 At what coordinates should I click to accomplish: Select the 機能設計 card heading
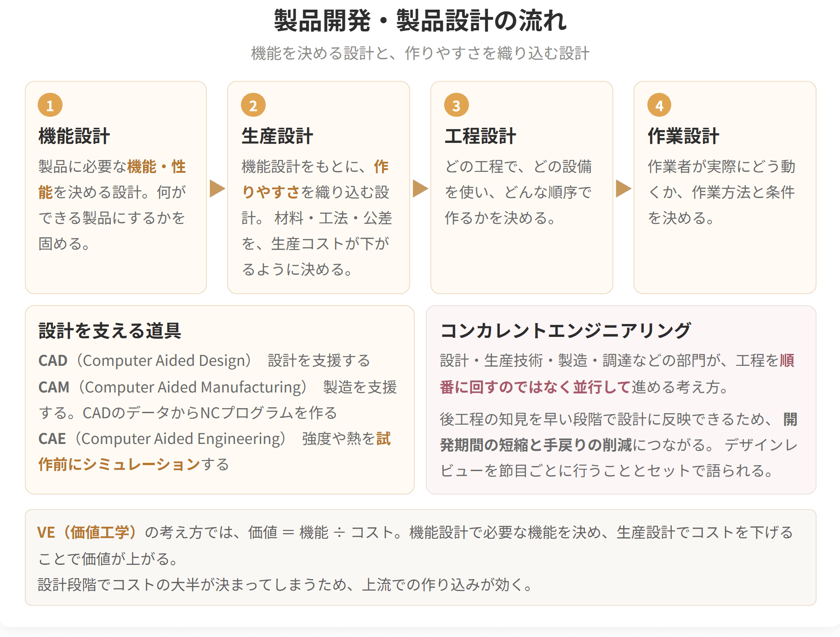pos(74,136)
